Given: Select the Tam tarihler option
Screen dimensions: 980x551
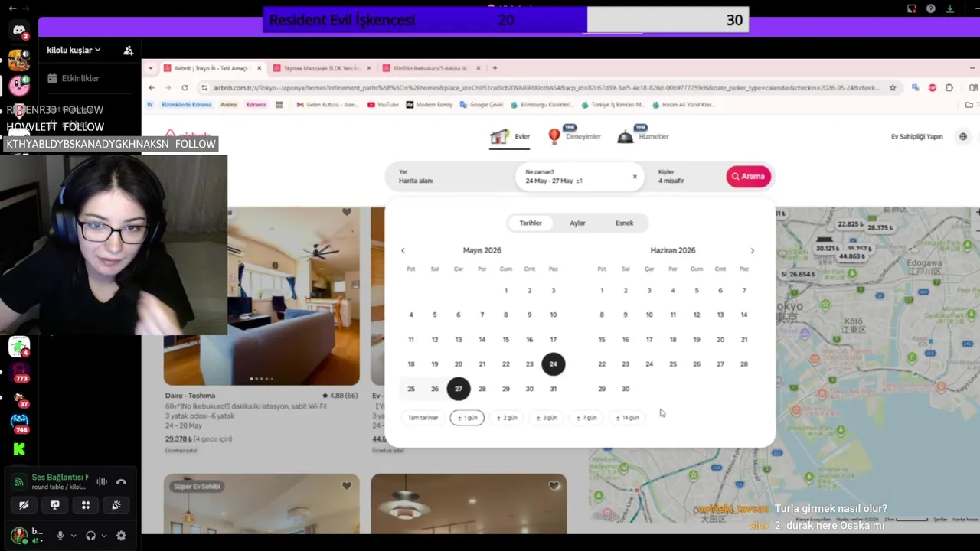Looking at the screenshot, I should tap(423, 418).
